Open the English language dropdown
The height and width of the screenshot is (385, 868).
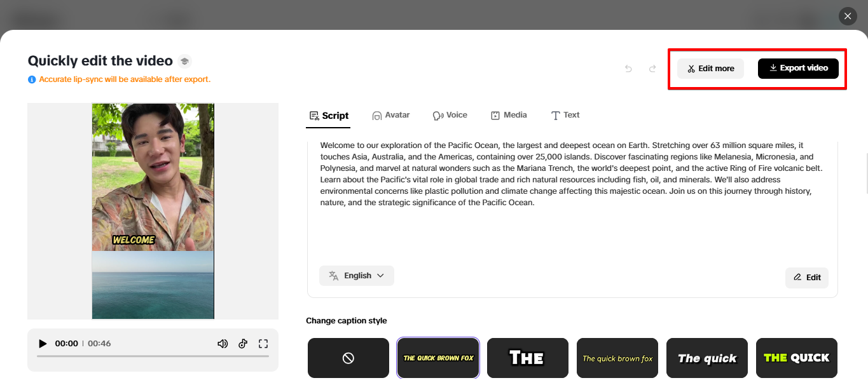(357, 276)
